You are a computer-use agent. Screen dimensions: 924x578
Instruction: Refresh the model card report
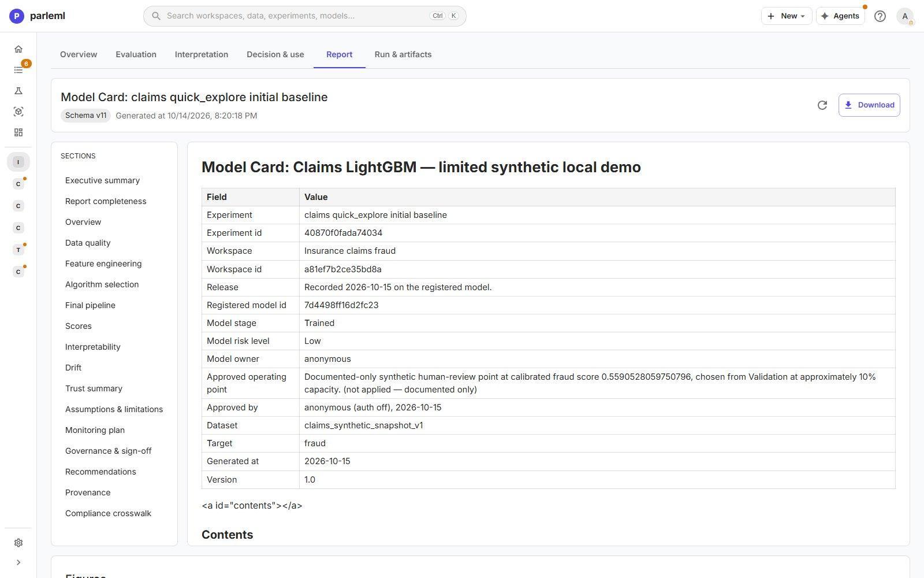[x=822, y=105]
